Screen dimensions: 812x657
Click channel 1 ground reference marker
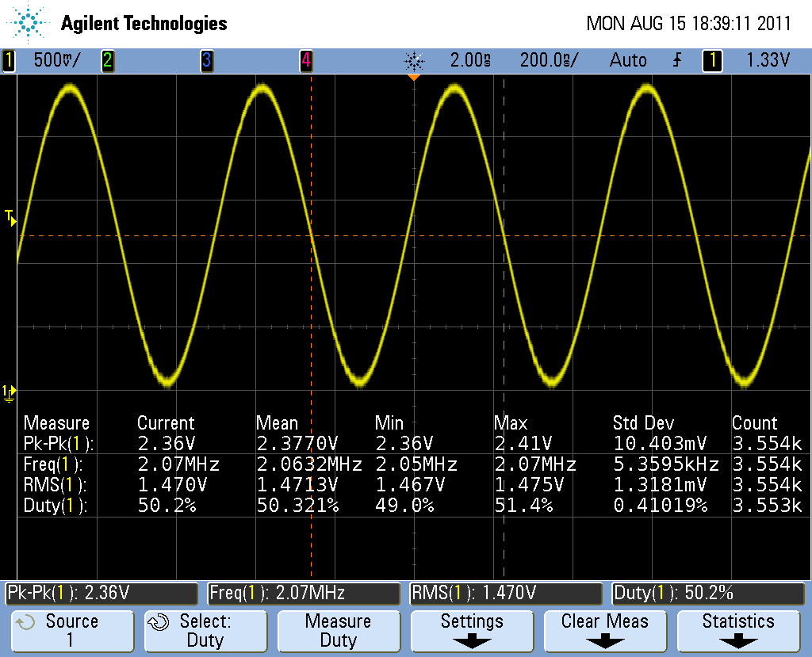[x=9, y=393]
